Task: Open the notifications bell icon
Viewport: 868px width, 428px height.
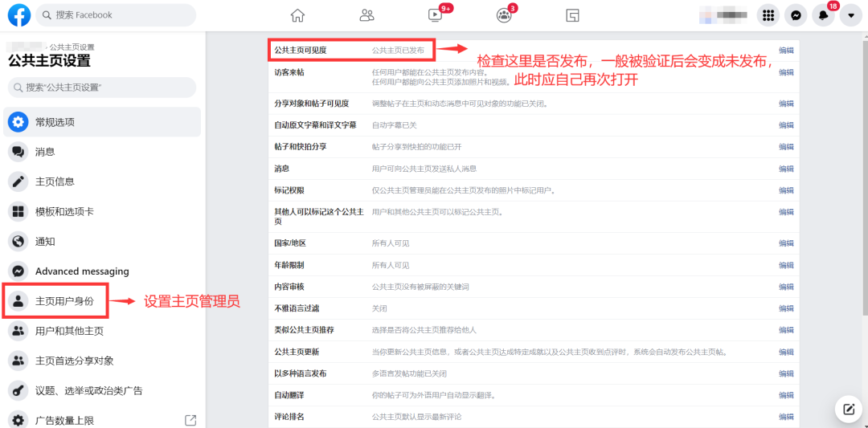Action: click(x=823, y=15)
